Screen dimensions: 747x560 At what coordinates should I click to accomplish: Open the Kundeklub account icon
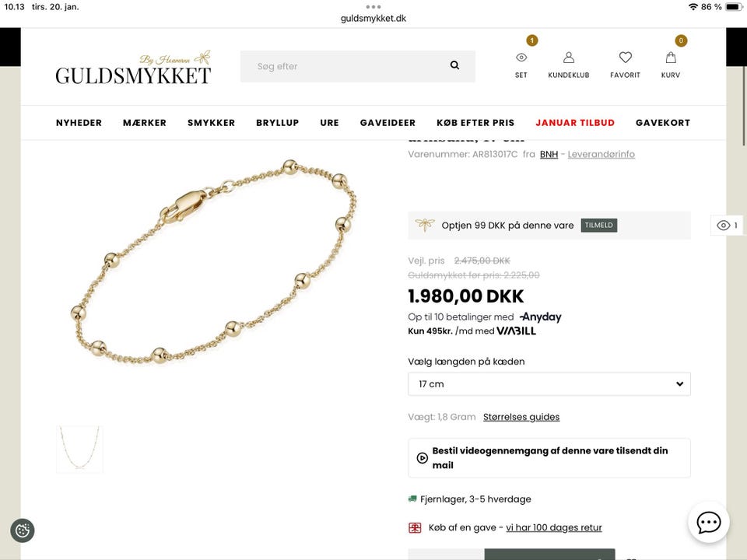point(568,58)
